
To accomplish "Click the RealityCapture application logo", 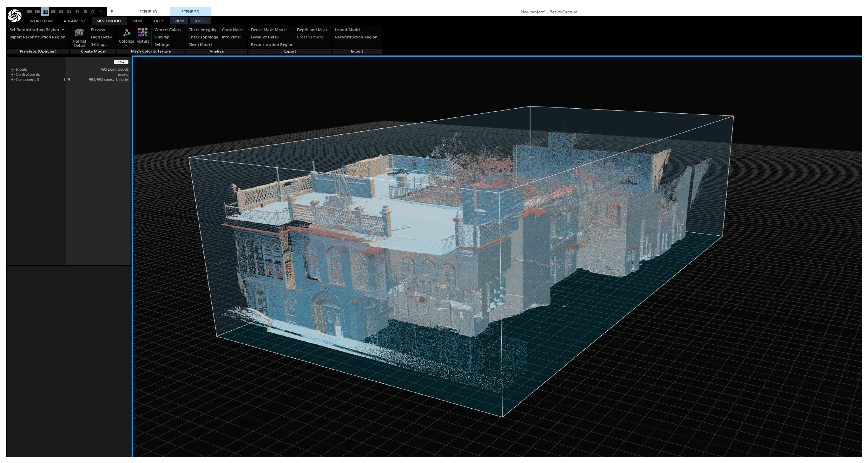I will tap(14, 15).
